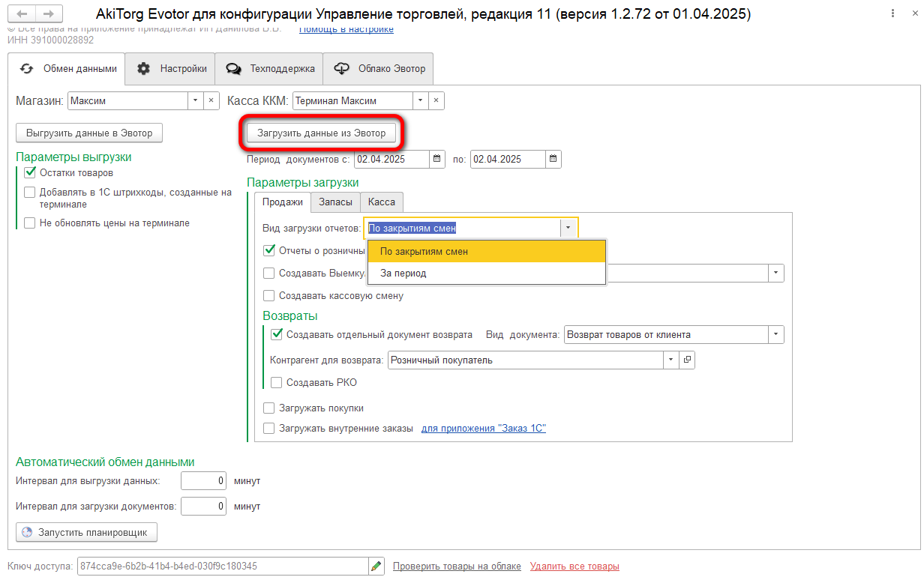Toggle Вид загрузки отчетов dropdown arrow
This screenshot has height=580, width=924.
(568, 229)
